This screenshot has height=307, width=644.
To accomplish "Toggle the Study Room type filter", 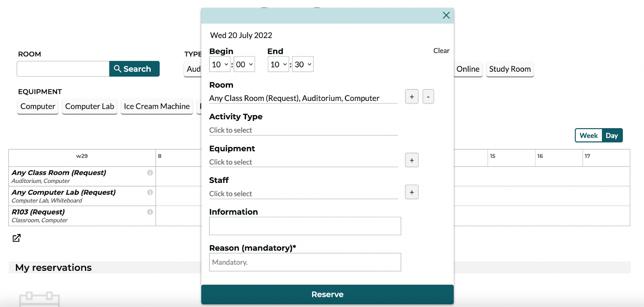I will (510, 69).
